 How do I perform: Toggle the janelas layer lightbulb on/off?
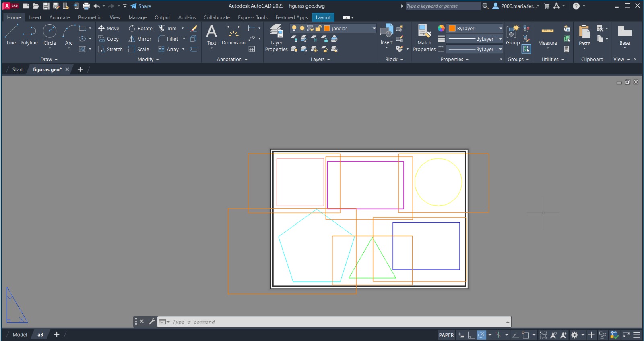(294, 28)
